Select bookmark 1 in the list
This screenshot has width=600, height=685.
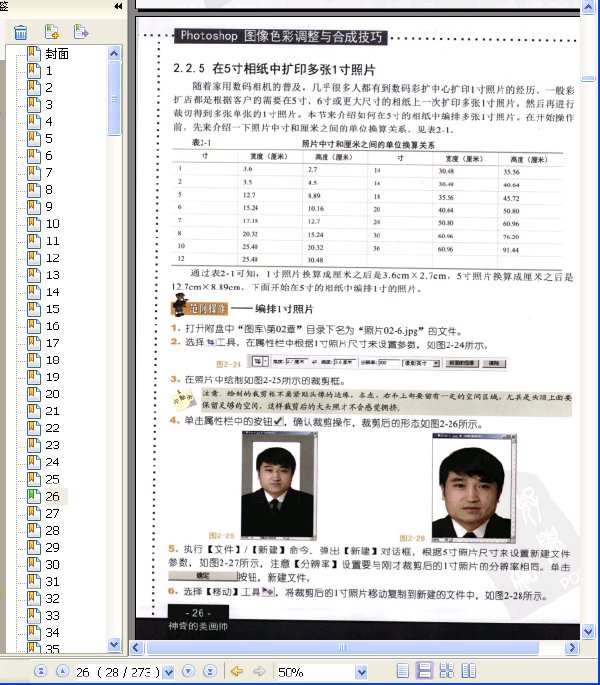click(49, 71)
